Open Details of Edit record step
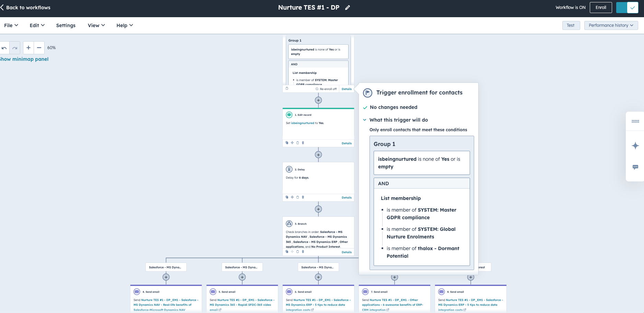Screen dimensions: 644x313 coord(347,143)
